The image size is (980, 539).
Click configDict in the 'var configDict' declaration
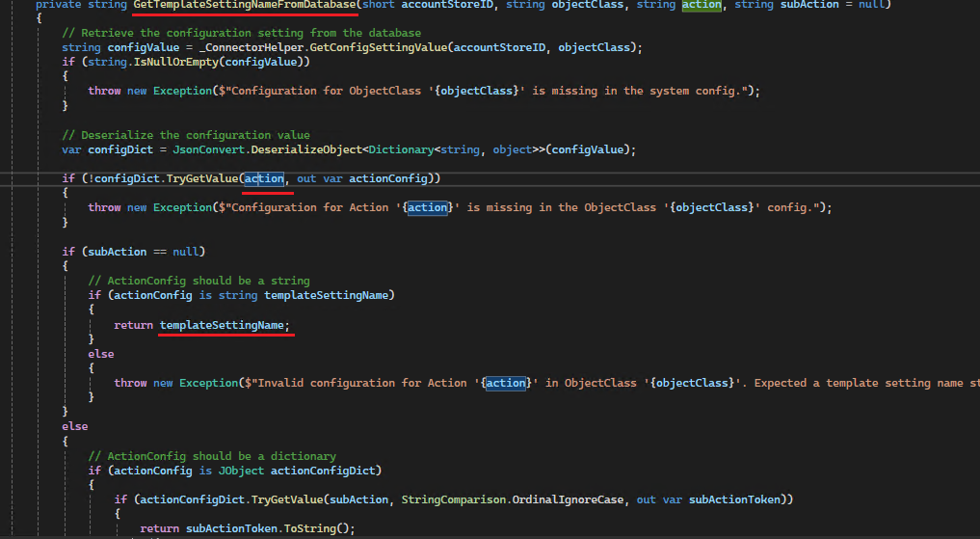click(x=120, y=149)
